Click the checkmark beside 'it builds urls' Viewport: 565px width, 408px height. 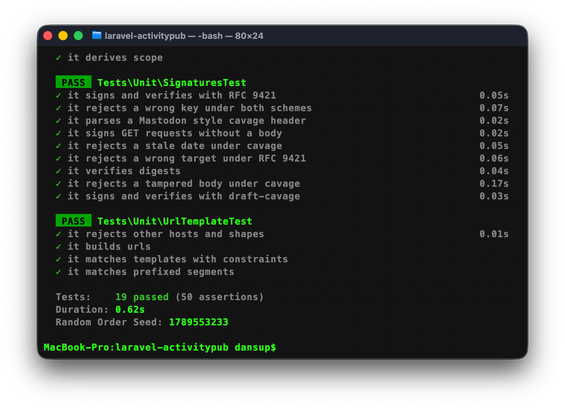(x=58, y=247)
